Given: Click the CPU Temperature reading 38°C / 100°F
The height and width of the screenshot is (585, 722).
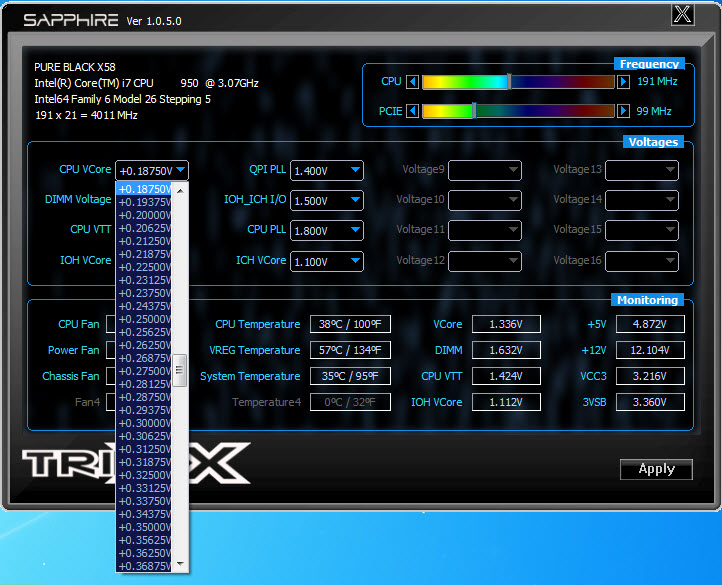Looking at the screenshot, I should click(350, 324).
